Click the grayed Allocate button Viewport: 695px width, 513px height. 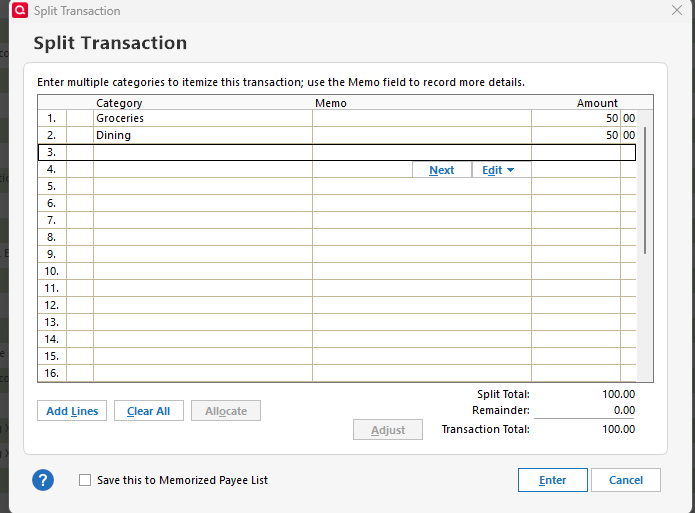click(226, 411)
